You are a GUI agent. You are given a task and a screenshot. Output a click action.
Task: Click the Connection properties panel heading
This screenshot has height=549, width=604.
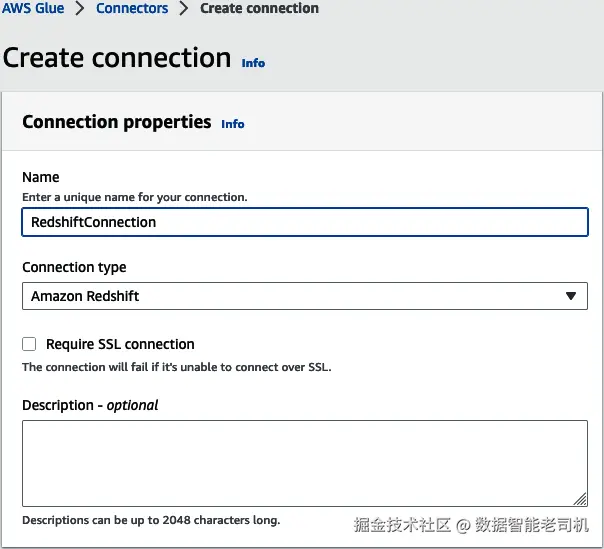coord(116,122)
